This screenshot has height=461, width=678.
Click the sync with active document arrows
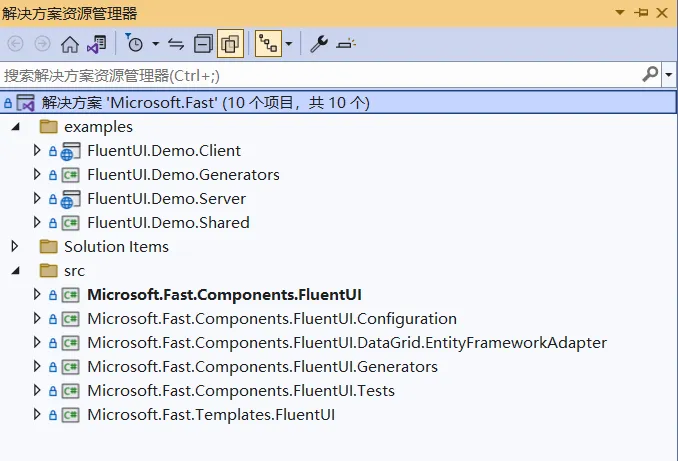176,44
